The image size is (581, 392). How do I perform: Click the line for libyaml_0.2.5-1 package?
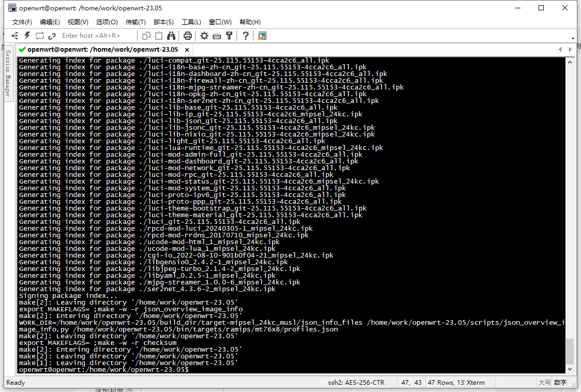(x=147, y=275)
